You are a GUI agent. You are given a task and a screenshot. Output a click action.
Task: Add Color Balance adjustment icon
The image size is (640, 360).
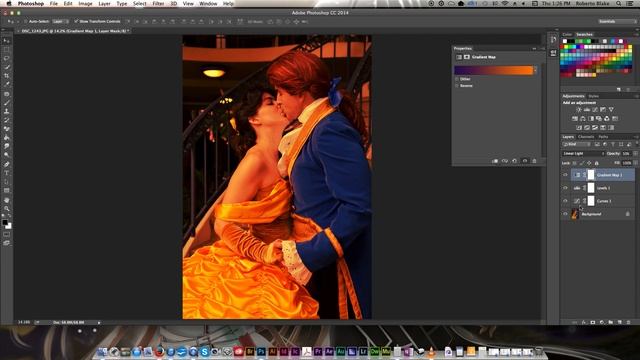point(583,119)
